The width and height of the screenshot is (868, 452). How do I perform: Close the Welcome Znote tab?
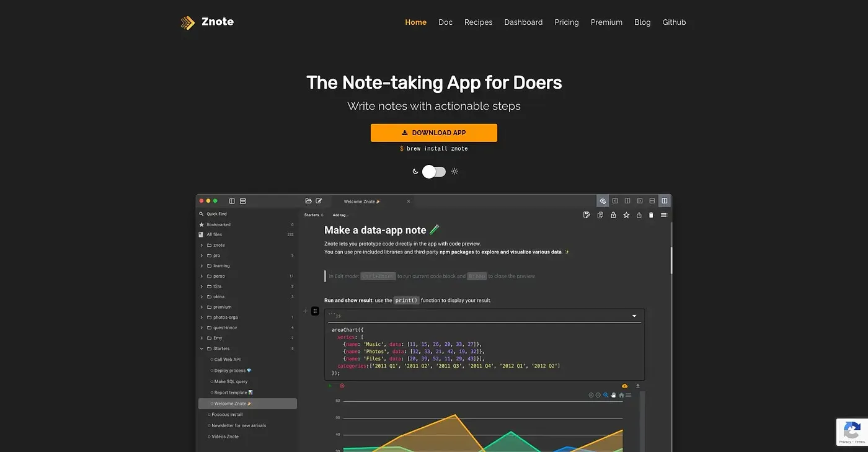point(409,202)
